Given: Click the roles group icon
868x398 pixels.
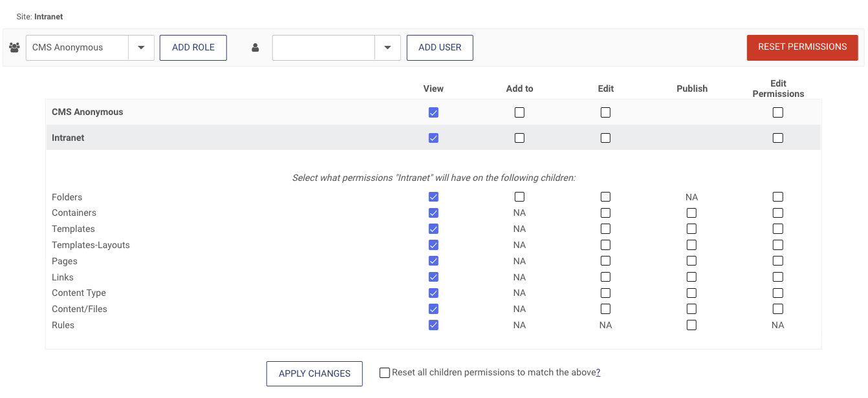Looking at the screenshot, I should [14, 47].
